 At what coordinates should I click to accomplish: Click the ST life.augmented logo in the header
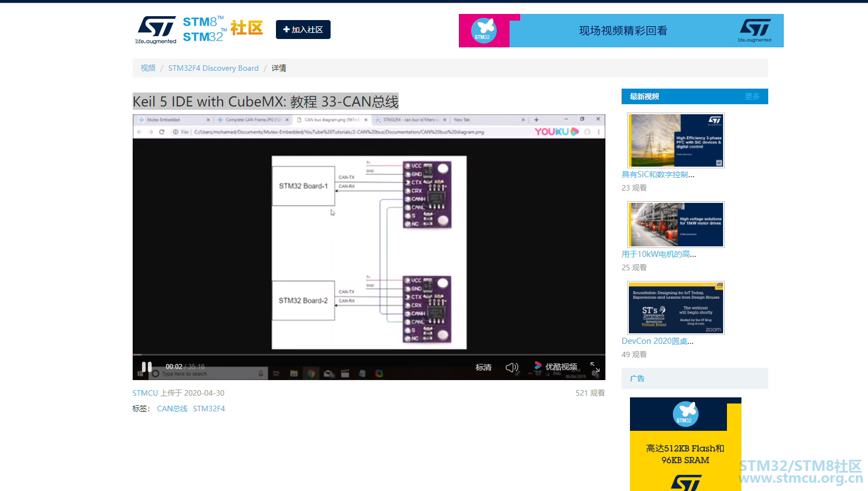(x=156, y=30)
